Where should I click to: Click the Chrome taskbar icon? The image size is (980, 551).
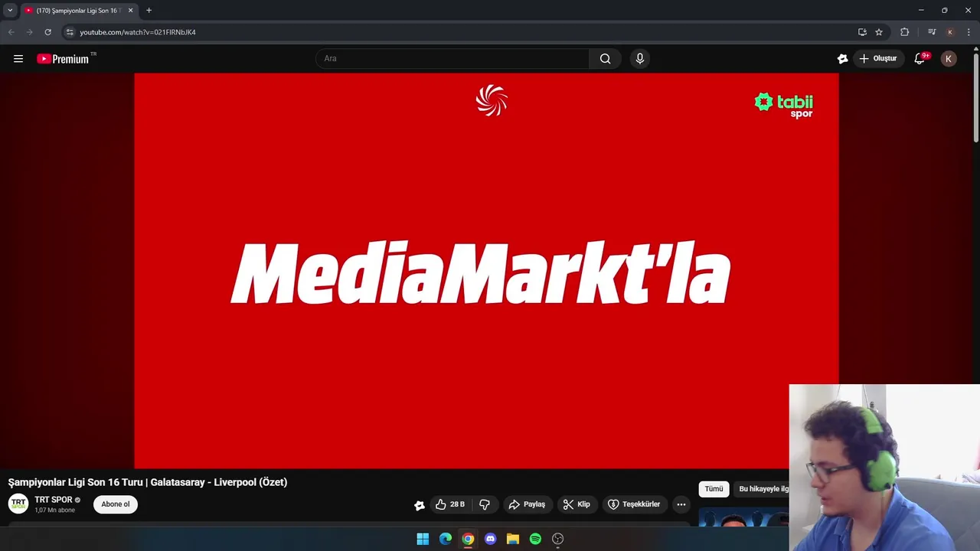coord(468,539)
